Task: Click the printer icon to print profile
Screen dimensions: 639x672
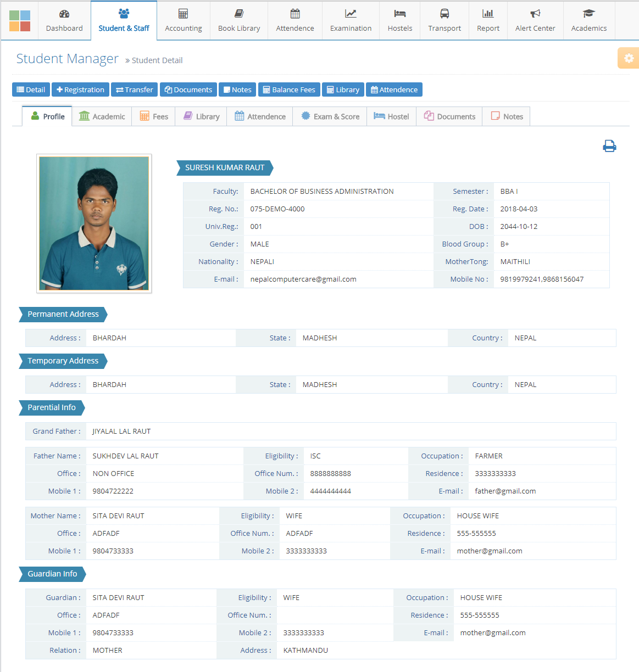Action: (609, 146)
